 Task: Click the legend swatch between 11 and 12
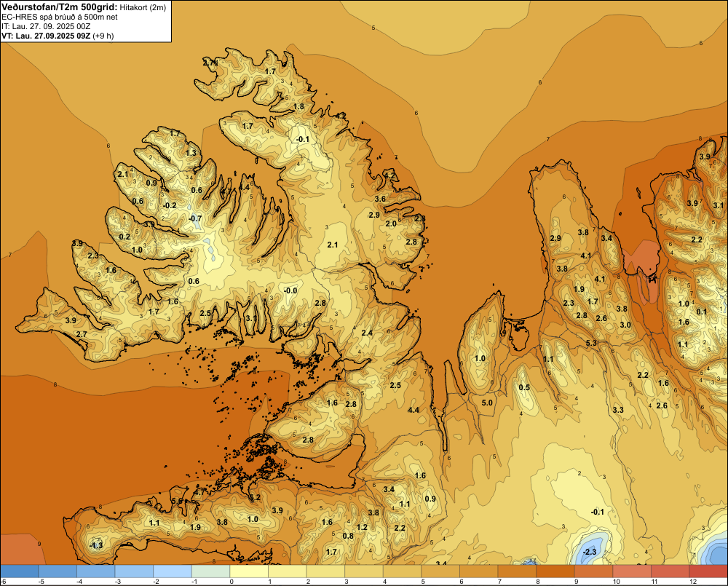click(x=670, y=571)
